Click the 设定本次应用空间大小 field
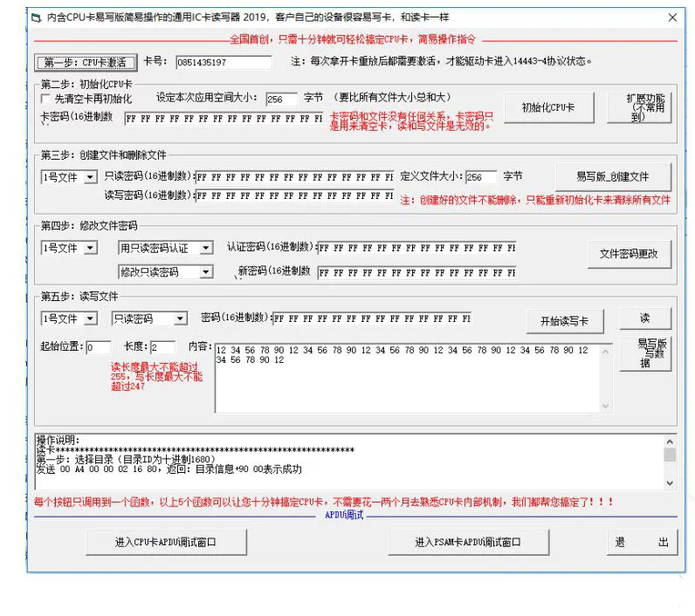This screenshot has width=695, height=616. (281, 99)
